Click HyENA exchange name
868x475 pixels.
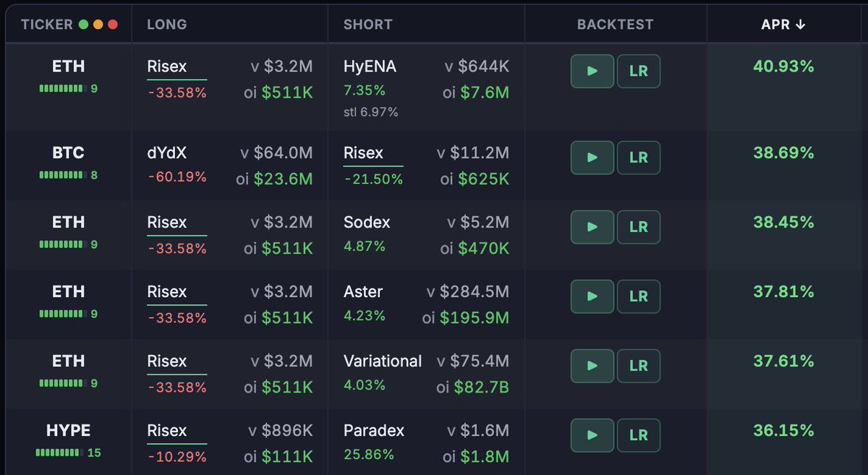[370, 67]
